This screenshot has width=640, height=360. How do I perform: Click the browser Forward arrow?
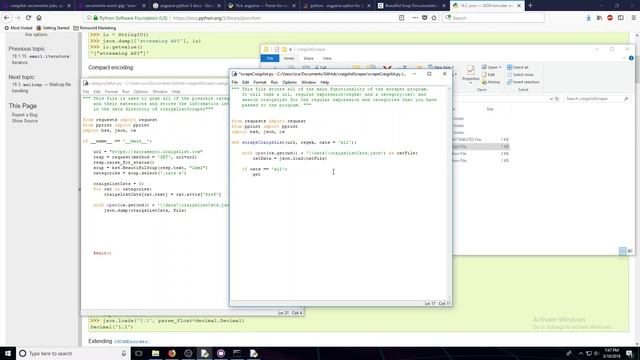18,18
